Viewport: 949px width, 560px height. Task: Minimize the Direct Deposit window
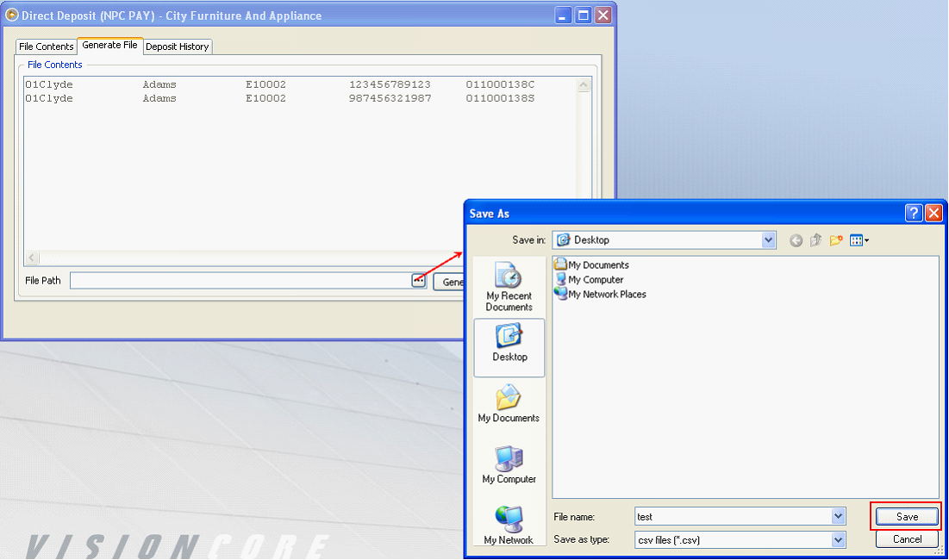click(563, 16)
